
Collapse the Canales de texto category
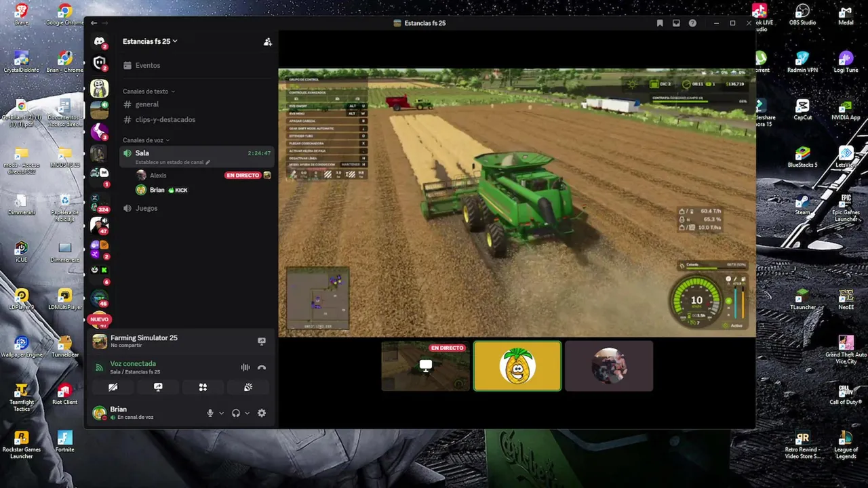(x=149, y=91)
